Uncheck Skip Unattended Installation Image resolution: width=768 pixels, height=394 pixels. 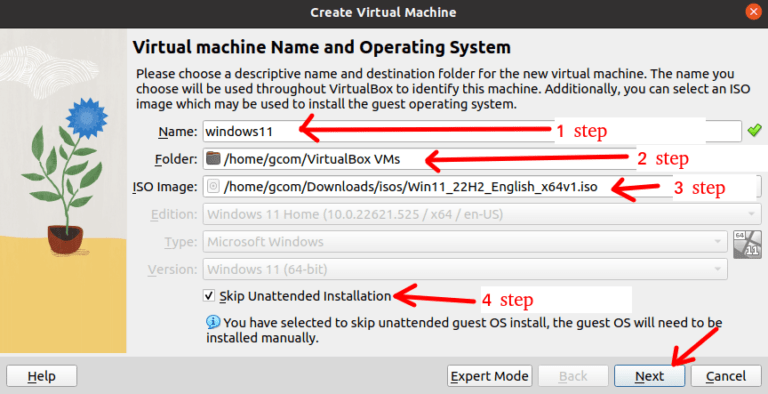(x=209, y=296)
